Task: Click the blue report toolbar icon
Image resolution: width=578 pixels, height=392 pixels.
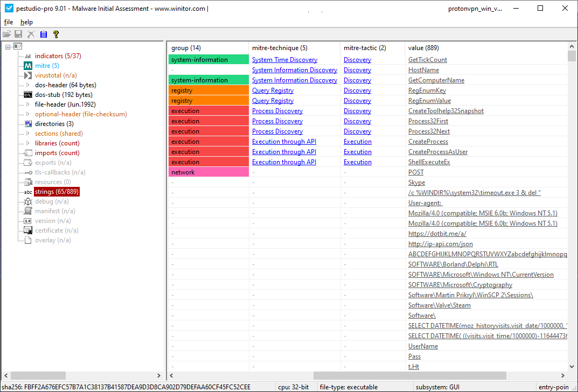Action: coord(43,33)
